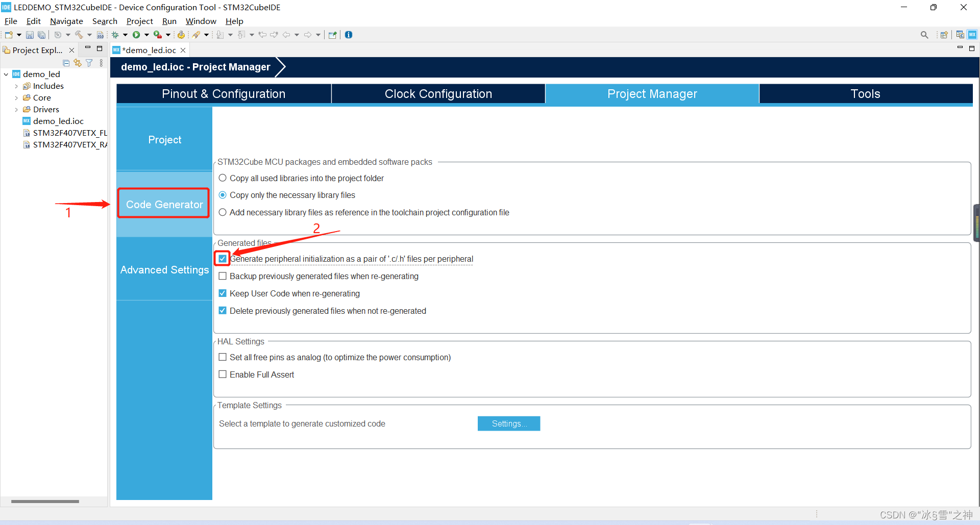
Task: Expand the Core folder
Action: (x=16, y=98)
